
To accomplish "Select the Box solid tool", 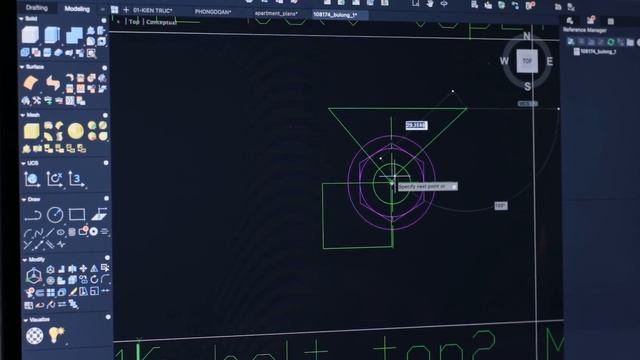I will click(30, 35).
